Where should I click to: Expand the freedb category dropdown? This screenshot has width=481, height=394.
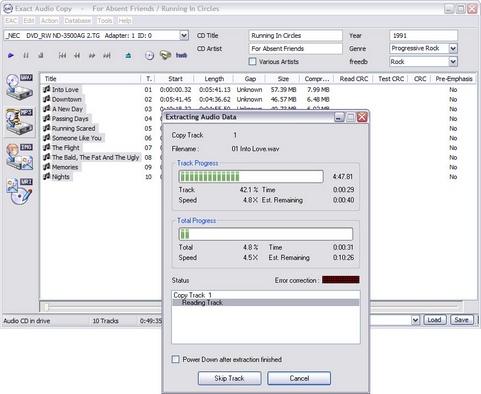click(453, 61)
